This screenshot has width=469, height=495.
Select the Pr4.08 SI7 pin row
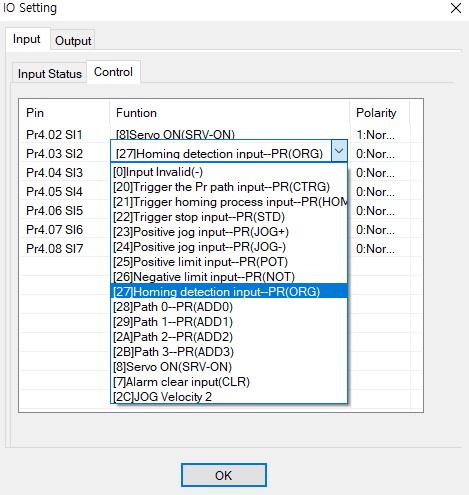click(x=54, y=249)
